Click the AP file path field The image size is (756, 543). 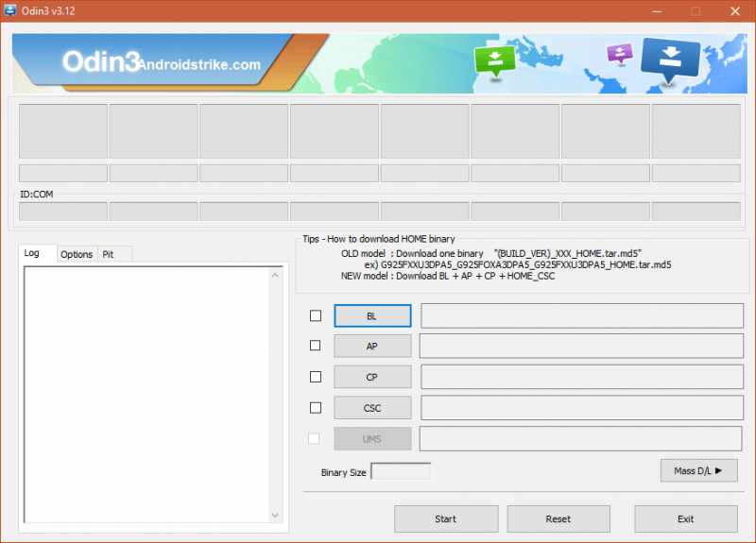coord(581,346)
